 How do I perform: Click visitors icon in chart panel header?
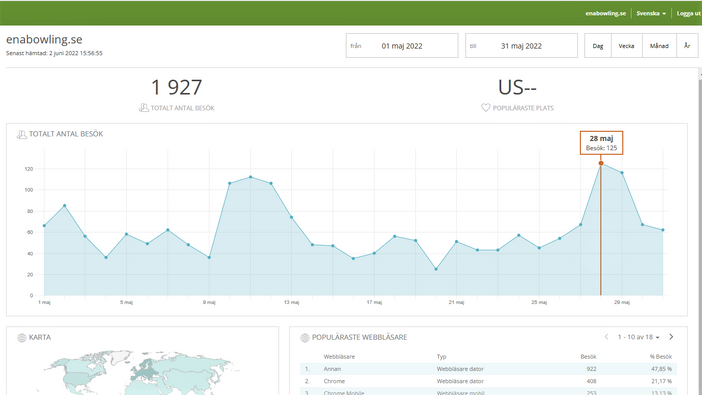click(x=21, y=134)
